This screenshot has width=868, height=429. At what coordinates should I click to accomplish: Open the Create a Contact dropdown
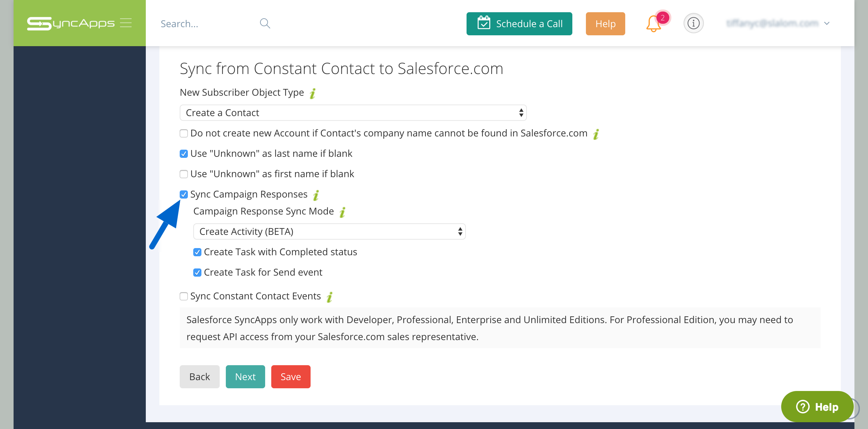(353, 113)
